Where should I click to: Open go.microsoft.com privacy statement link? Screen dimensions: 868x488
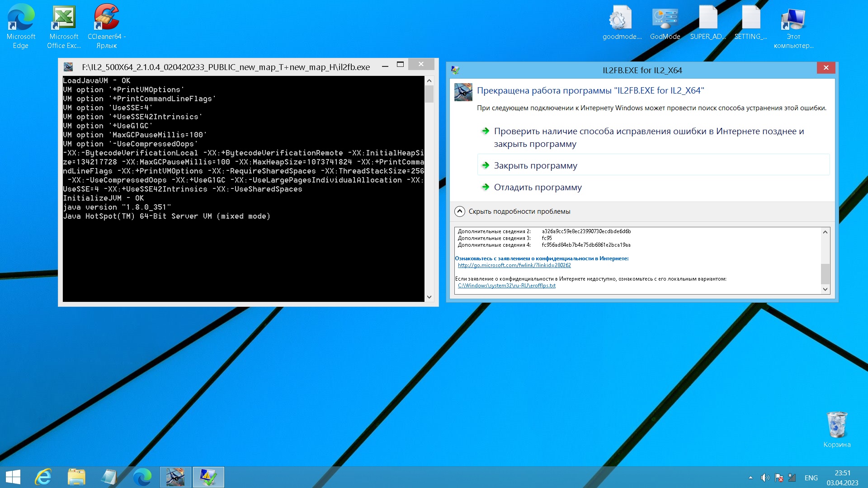pyautogui.click(x=514, y=265)
